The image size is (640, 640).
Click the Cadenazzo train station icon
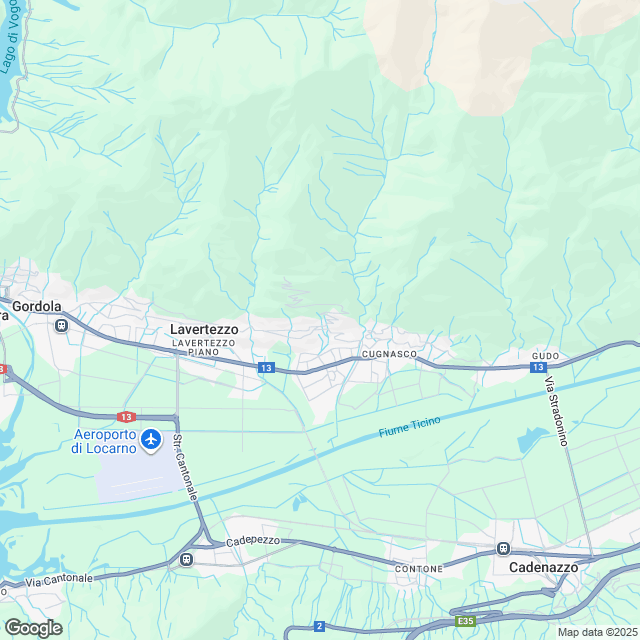point(503,549)
